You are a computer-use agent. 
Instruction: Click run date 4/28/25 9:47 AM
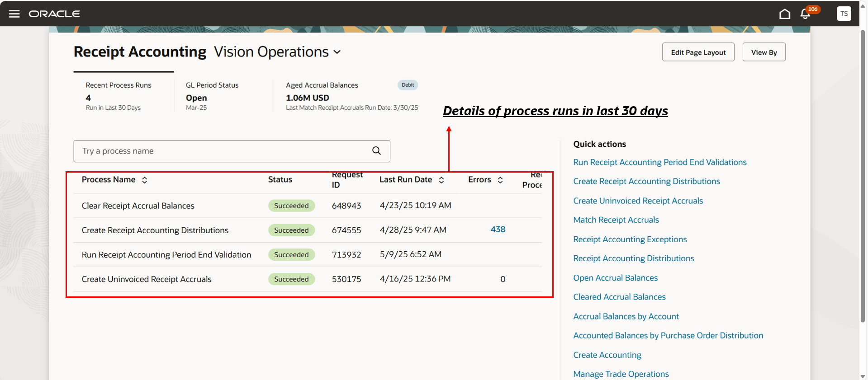(413, 230)
